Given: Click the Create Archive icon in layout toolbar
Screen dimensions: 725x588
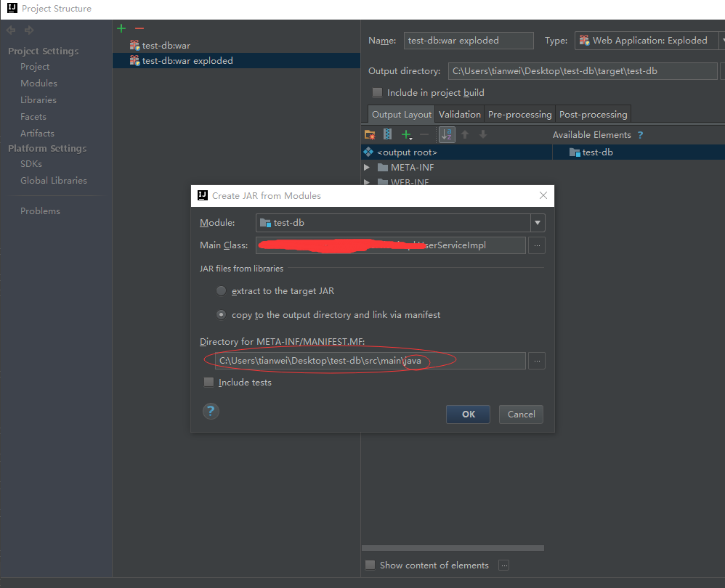Looking at the screenshot, I should 387,134.
